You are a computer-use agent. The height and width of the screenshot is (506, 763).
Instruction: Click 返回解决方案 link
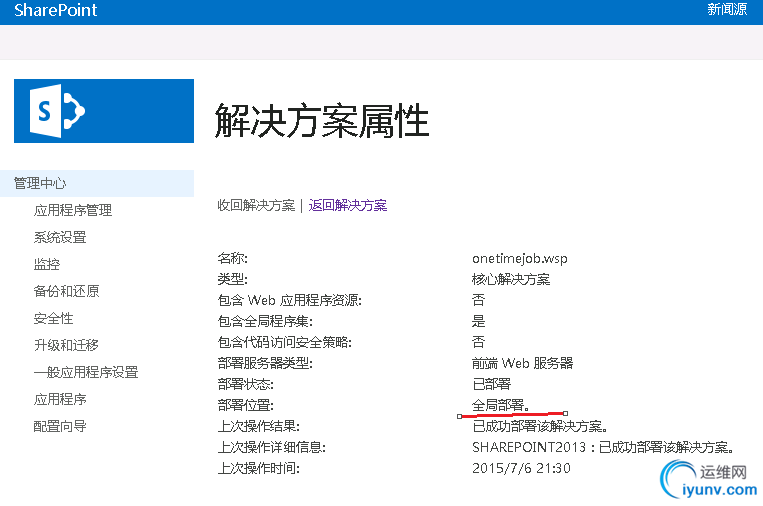(348, 205)
